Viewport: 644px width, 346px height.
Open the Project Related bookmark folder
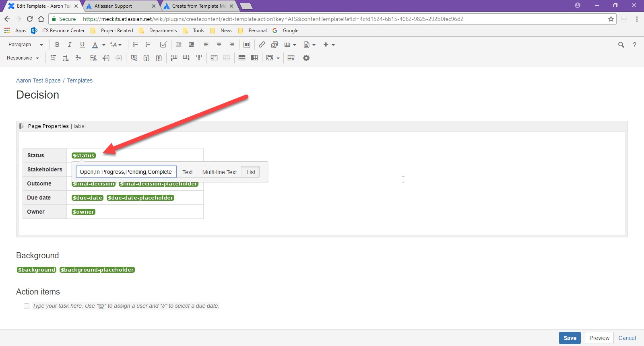tap(112, 31)
